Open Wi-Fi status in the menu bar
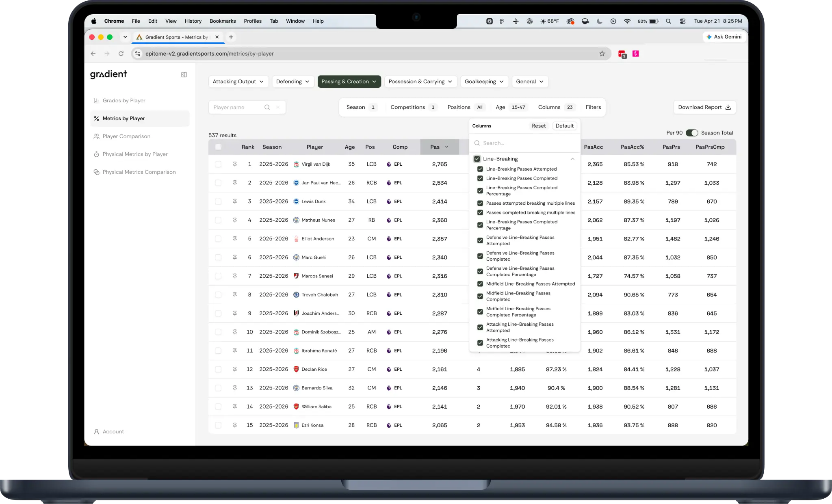 627,21
